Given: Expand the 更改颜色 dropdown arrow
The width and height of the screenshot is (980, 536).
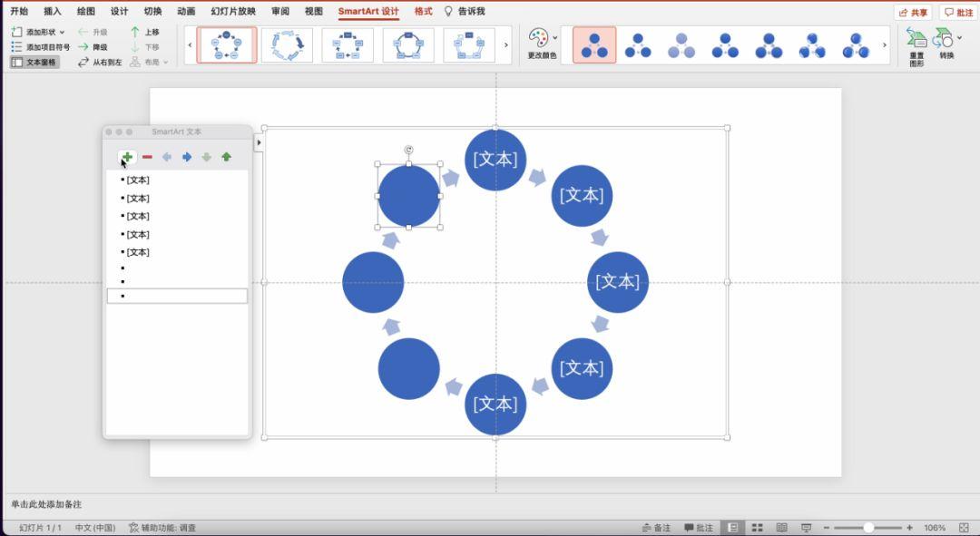Looking at the screenshot, I should (555, 37).
